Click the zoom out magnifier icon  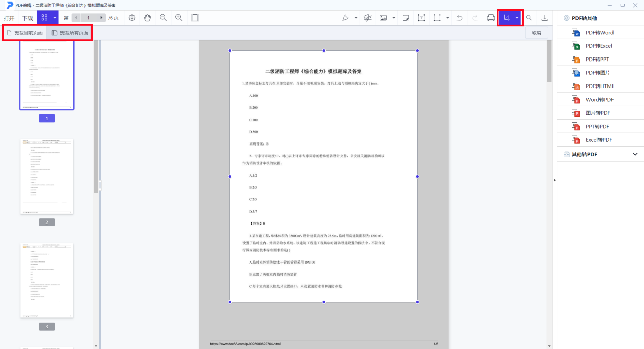(163, 18)
